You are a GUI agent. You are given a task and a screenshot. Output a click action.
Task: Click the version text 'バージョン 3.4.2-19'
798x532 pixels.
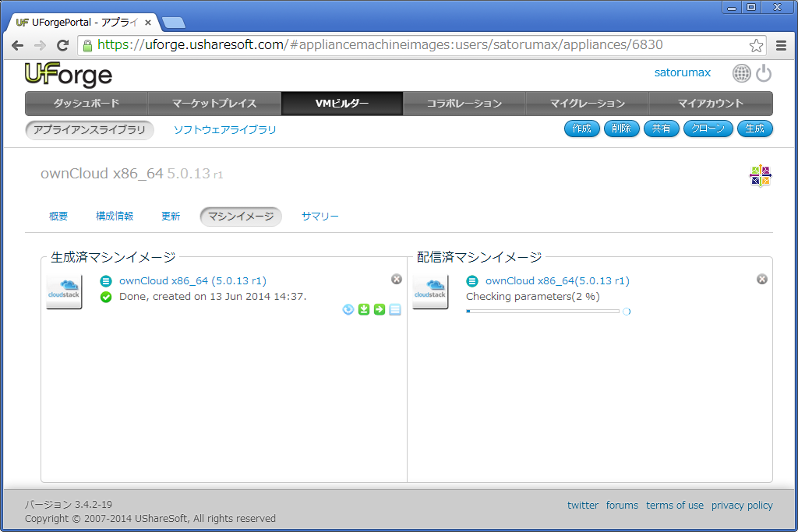tap(69, 505)
